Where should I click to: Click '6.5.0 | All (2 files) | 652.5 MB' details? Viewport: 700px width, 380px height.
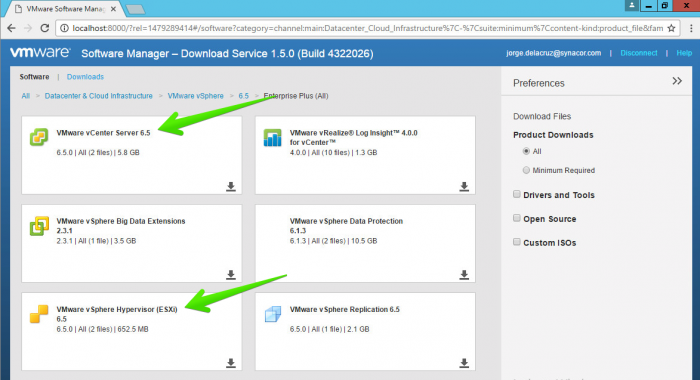(x=102, y=330)
